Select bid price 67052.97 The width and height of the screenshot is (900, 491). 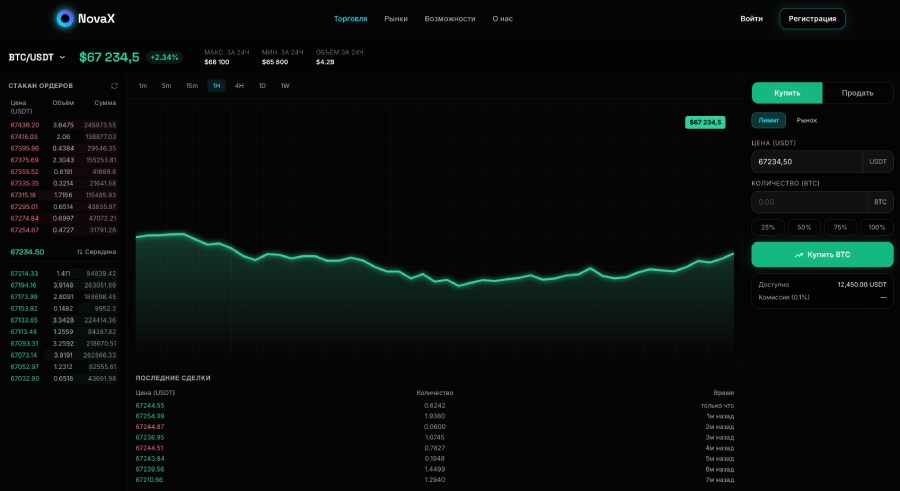[25, 366]
